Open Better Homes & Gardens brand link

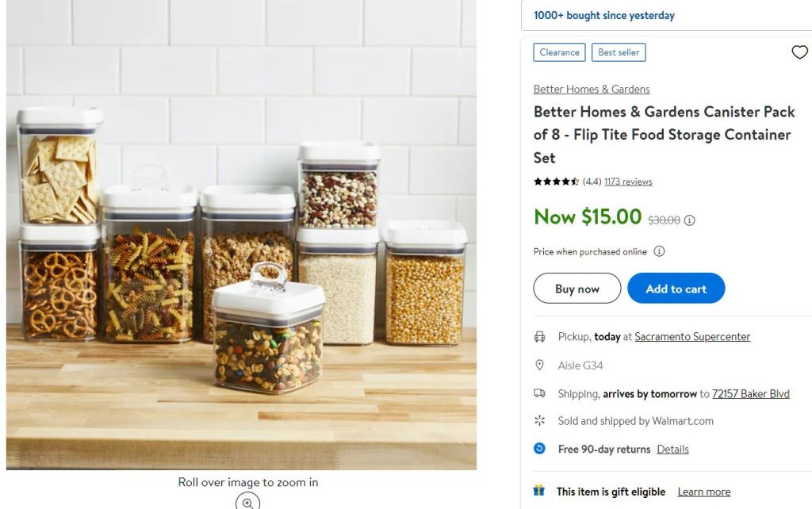coord(592,89)
